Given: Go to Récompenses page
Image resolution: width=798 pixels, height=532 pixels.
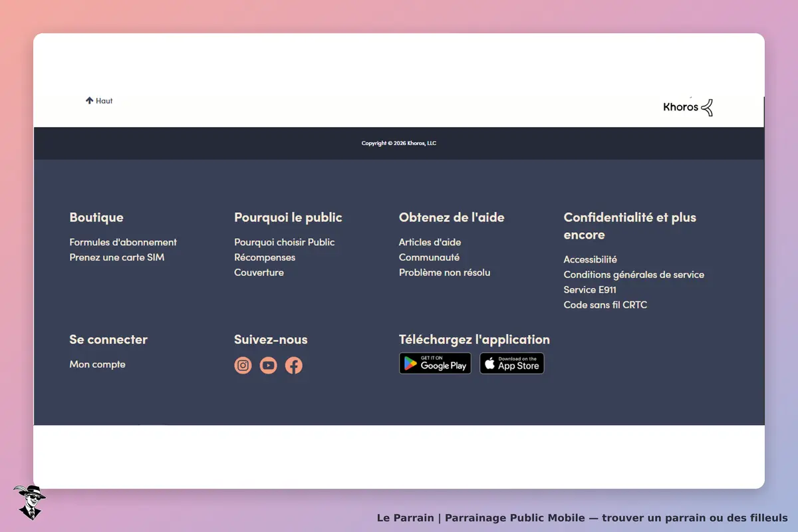Looking at the screenshot, I should 265,257.
